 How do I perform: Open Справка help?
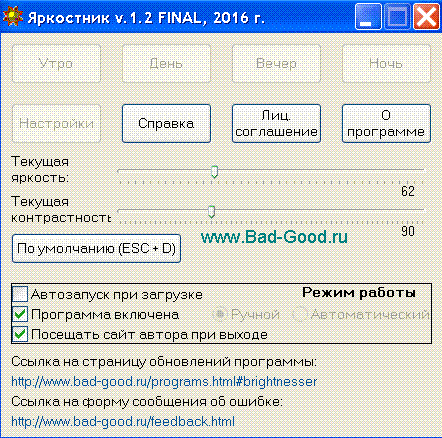166,124
